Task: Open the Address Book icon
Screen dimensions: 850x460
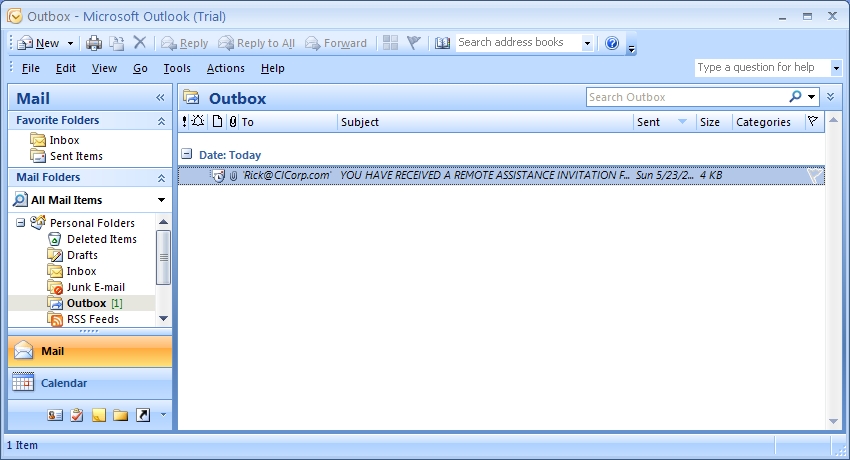Action: point(442,43)
